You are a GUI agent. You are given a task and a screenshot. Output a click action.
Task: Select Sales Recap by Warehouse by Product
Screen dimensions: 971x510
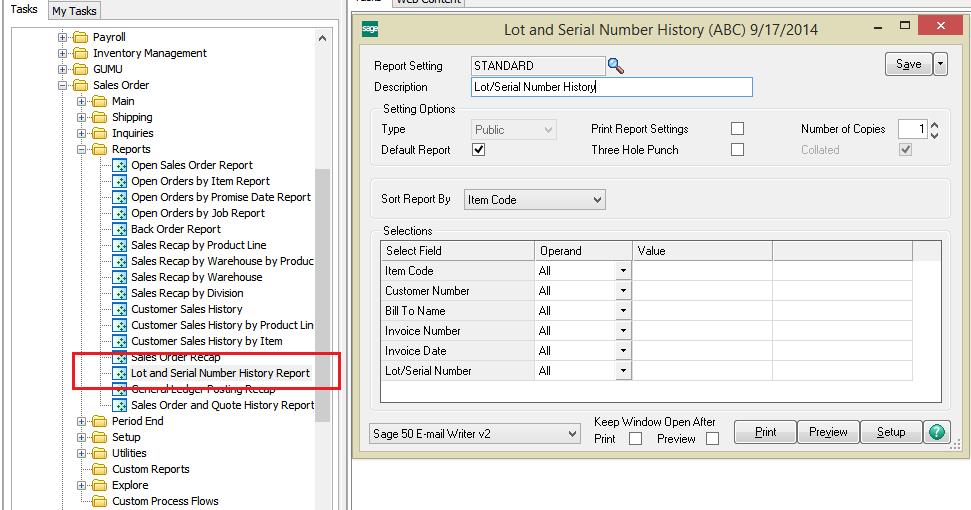[222, 261]
